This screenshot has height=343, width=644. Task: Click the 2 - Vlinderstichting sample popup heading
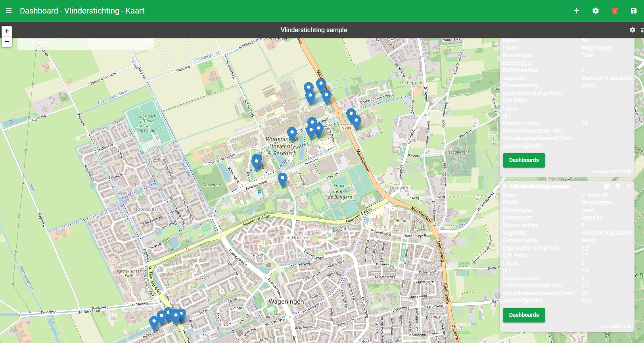coord(536,186)
